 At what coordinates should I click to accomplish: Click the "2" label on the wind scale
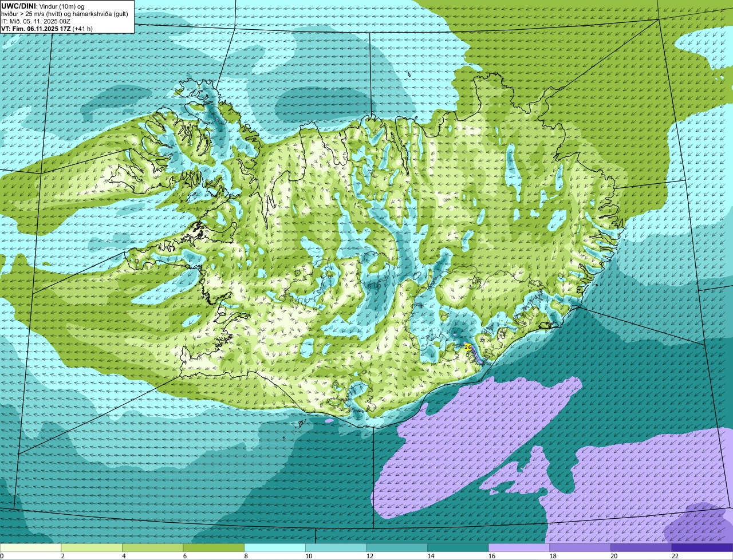click(x=62, y=556)
